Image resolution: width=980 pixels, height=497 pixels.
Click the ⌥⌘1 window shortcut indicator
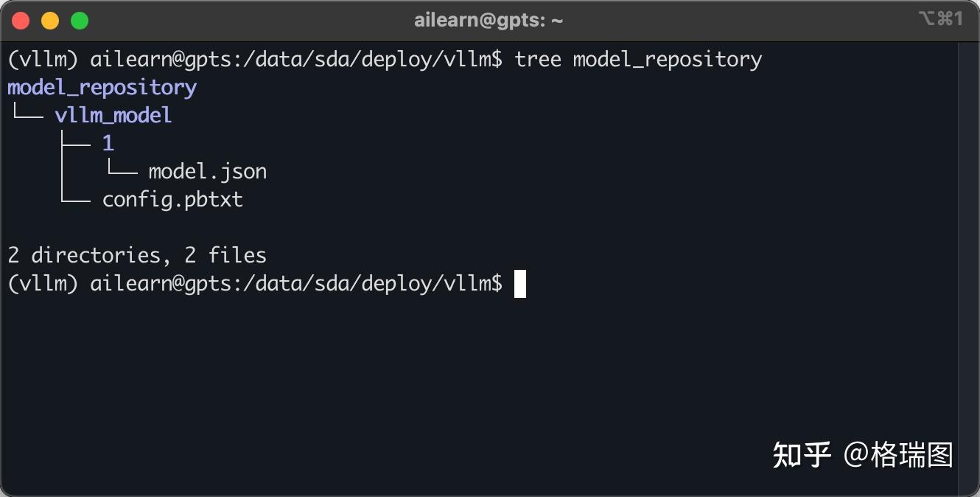point(940,20)
